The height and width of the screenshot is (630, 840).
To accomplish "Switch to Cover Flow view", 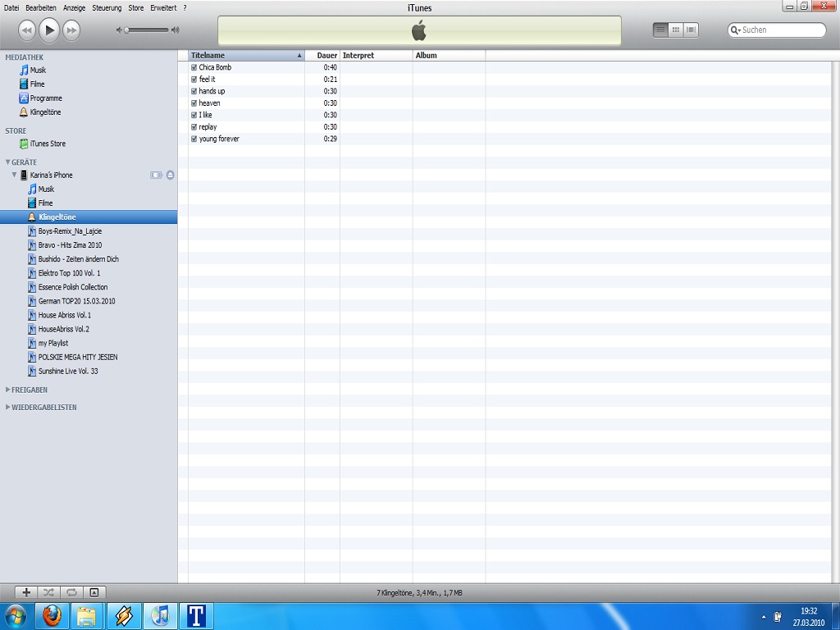I will click(691, 30).
